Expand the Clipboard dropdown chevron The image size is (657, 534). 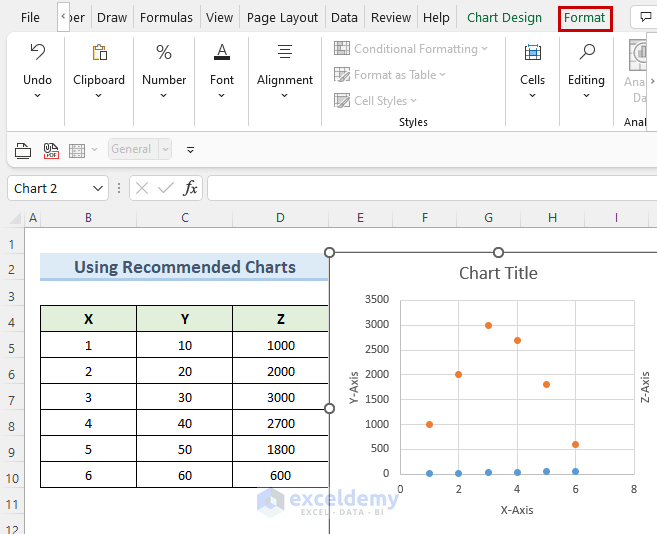pyautogui.click(x=98, y=96)
